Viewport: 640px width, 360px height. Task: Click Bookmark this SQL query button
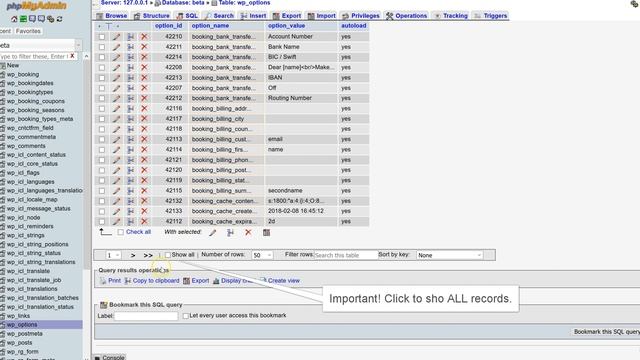coord(607,332)
